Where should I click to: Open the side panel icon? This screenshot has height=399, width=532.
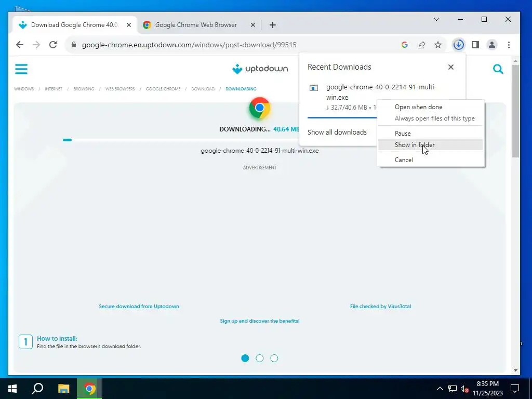475,45
